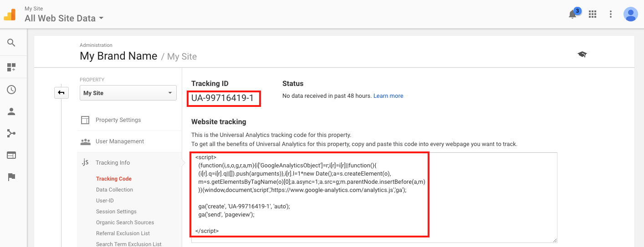Open the three-dot more options menu
644x247 pixels.
[x=611, y=14]
